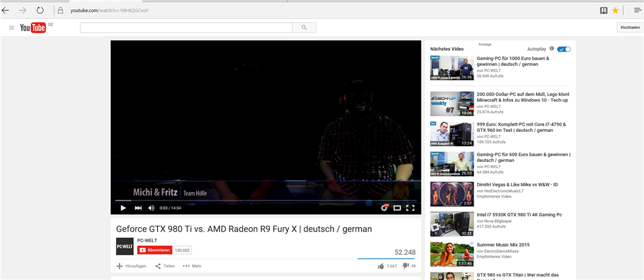The width and height of the screenshot is (644, 280).
Task: Subscribe with the Abonnieren button
Action: [x=155, y=250]
